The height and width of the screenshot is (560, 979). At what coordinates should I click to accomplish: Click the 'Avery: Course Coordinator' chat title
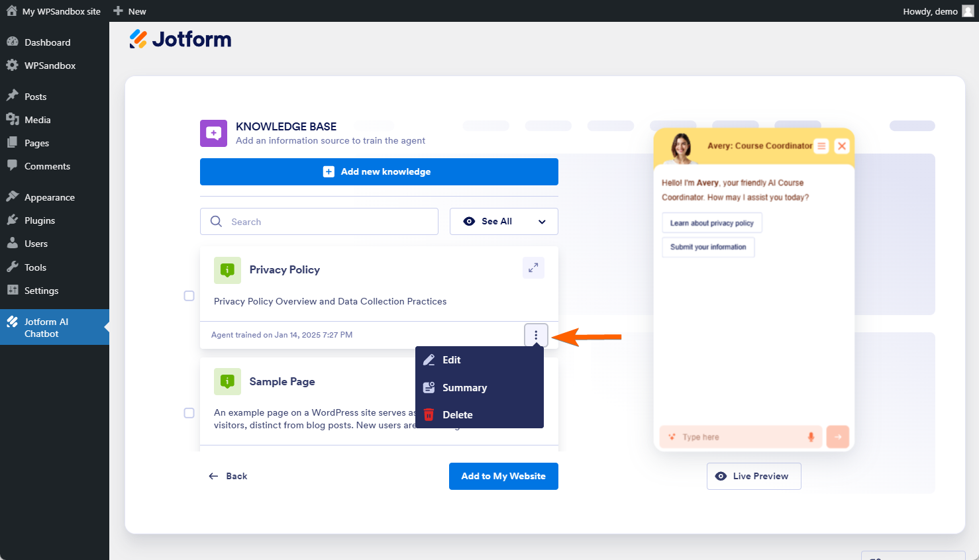(760, 146)
